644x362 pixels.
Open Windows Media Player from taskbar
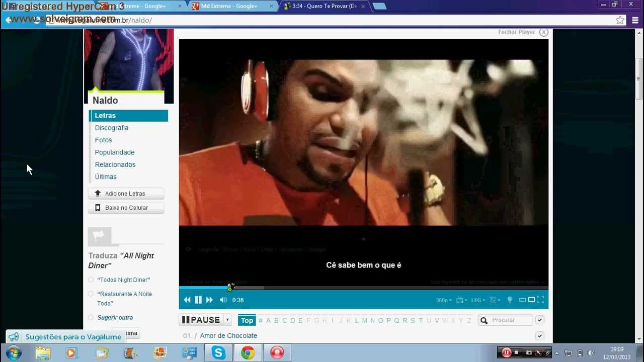coord(71,353)
